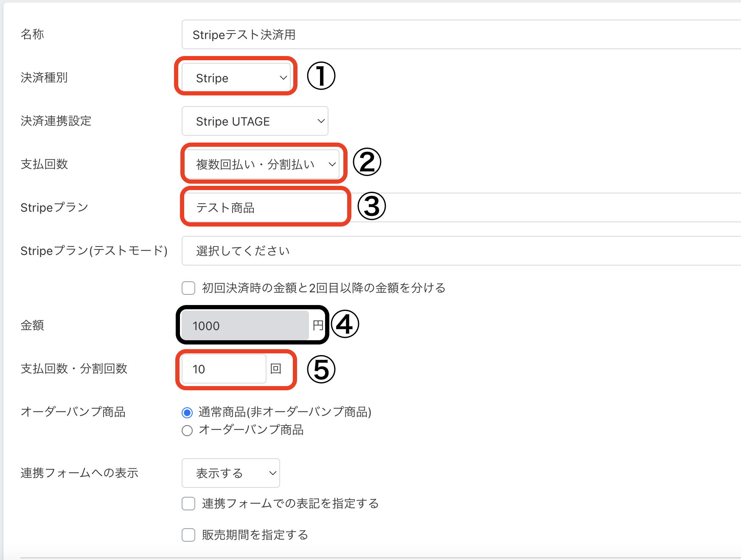Click the 金額 field containing 1000
The width and height of the screenshot is (741, 560).
(245, 325)
